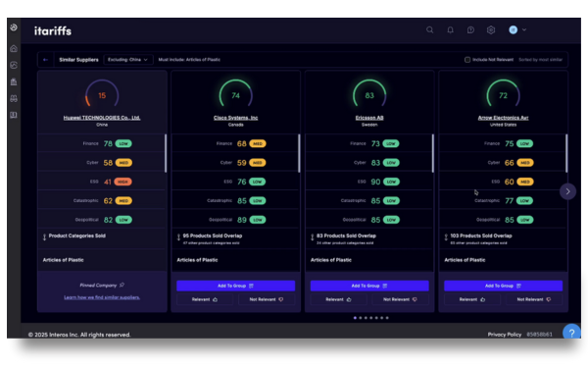
Task: Click Huawei ESG score 41 HIGH
Action: (118, 182)
